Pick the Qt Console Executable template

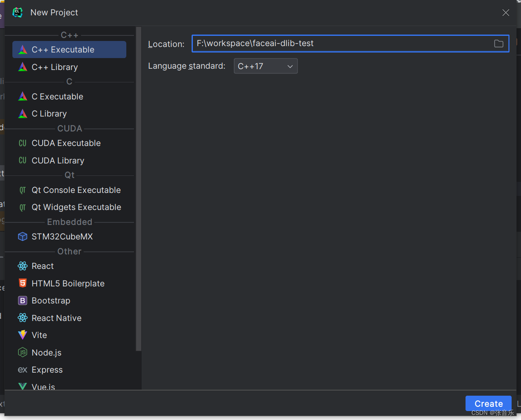(x=76, y=190)
